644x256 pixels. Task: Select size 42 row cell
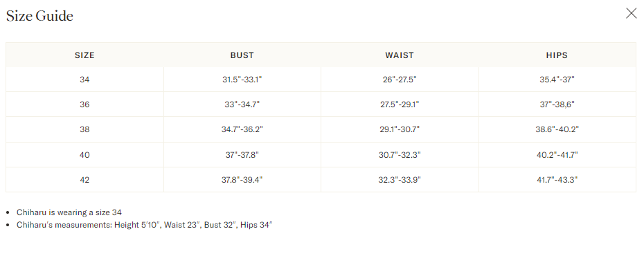click(x=84, y=180)
